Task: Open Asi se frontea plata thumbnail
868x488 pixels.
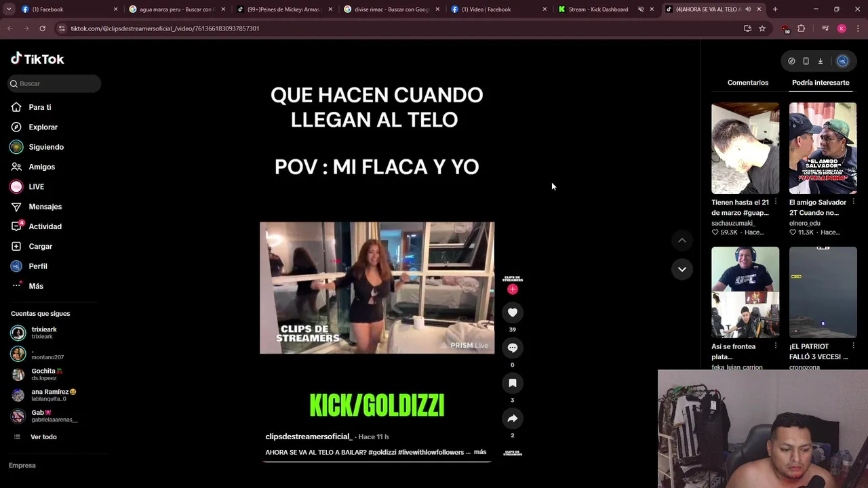Action: point(745,292)
